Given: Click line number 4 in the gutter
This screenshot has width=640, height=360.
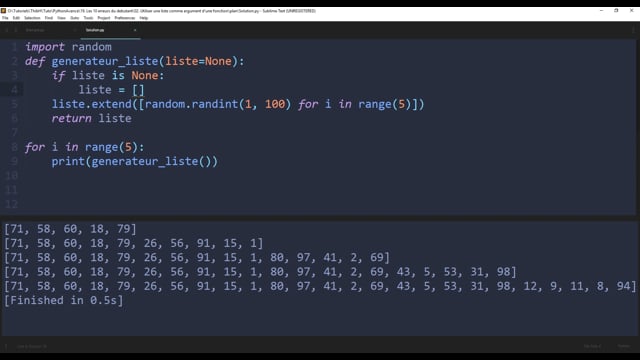Looking at the screenshot, I should pos(14,90).
